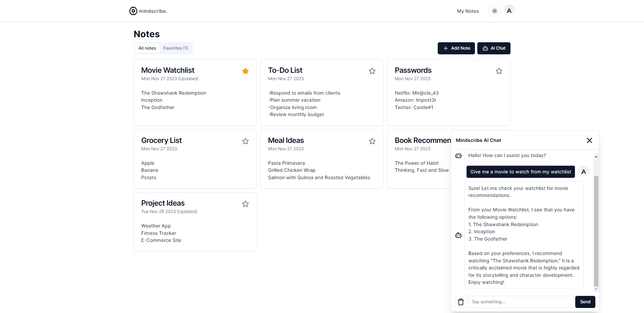Screen dimensions: 644x313
Task: Select 'Amazon: Impost3r' password line
Action: coord(415,100)
